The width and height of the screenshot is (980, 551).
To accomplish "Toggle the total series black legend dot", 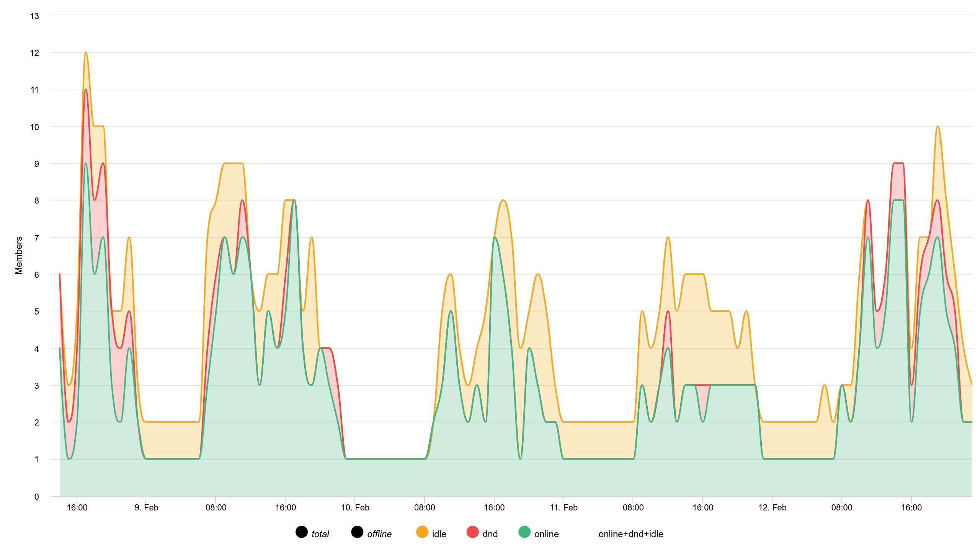I will (302, 532).
